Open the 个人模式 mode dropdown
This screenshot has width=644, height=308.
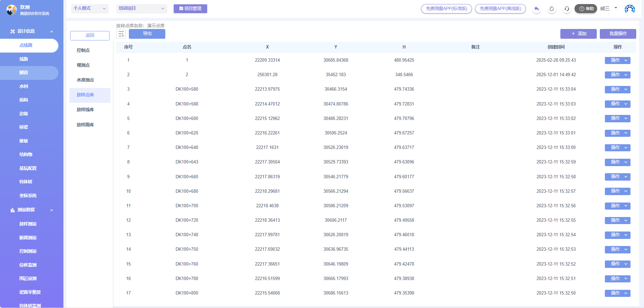(89, 8)
